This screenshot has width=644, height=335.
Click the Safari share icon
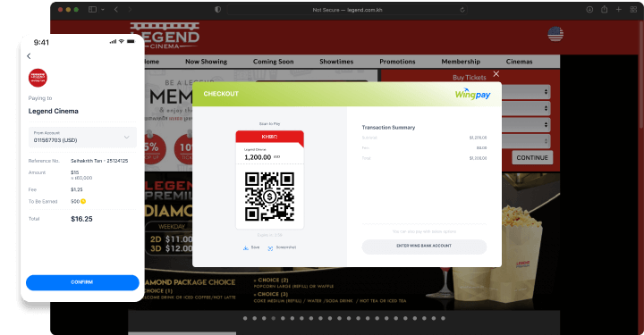pos(604,9)
